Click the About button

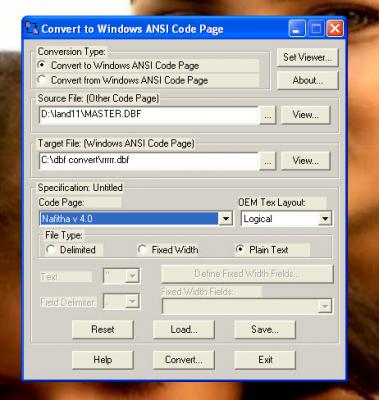307,80
